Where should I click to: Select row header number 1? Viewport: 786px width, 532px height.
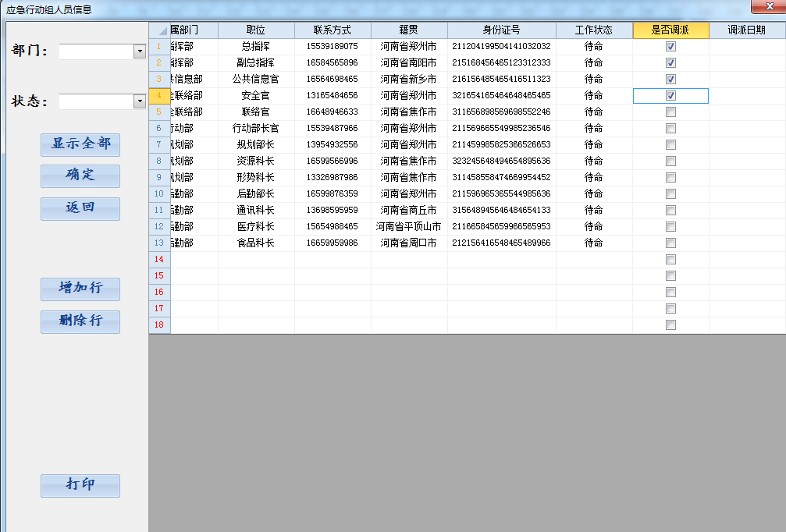pyautogui.click(x=160, y=46)
